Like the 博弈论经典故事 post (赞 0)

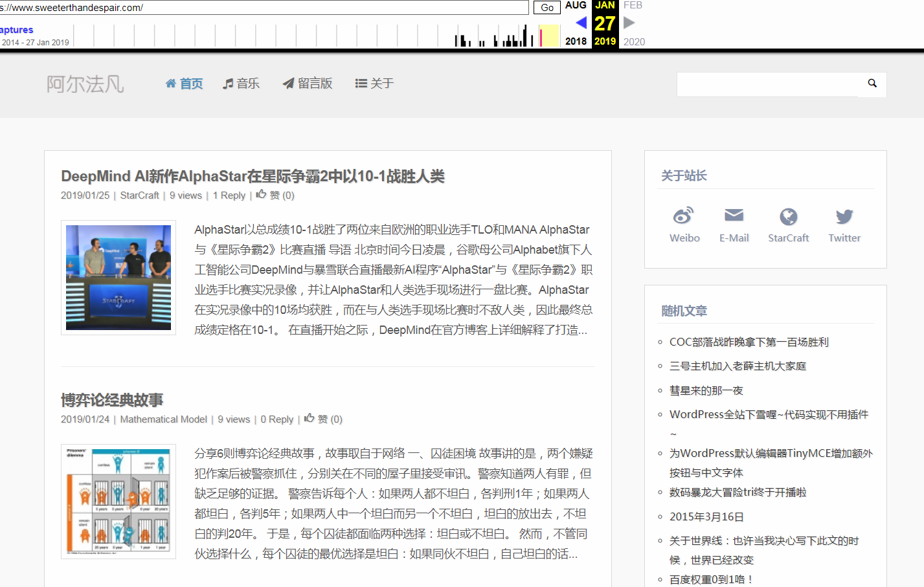(x=323, y=419)
